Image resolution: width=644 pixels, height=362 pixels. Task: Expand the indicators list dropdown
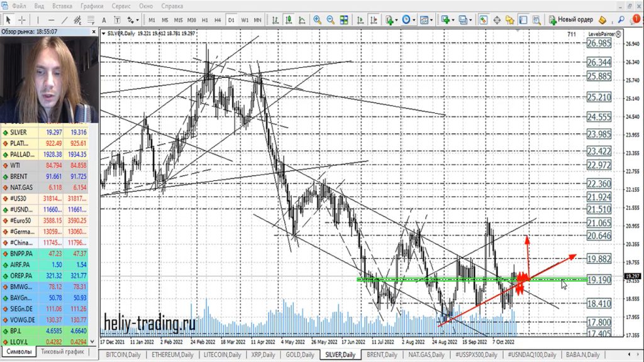pos(392,19)
